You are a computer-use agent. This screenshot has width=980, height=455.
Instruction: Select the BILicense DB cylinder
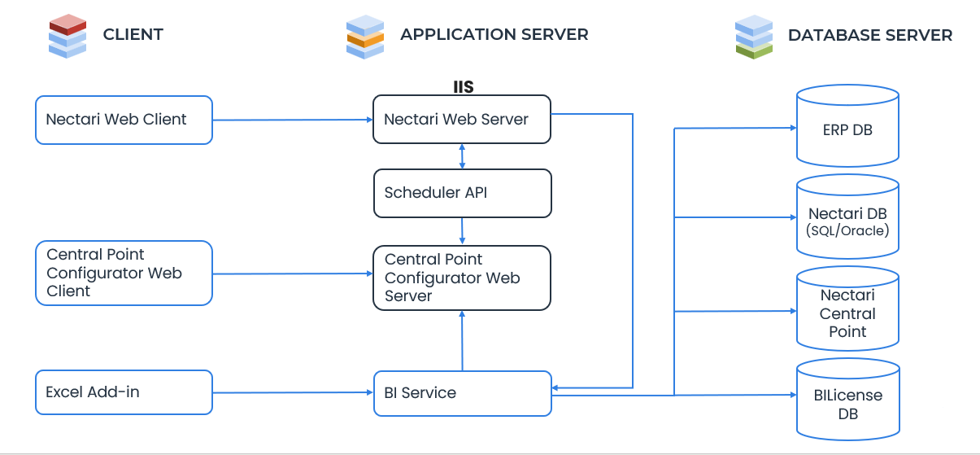[847, 404]
